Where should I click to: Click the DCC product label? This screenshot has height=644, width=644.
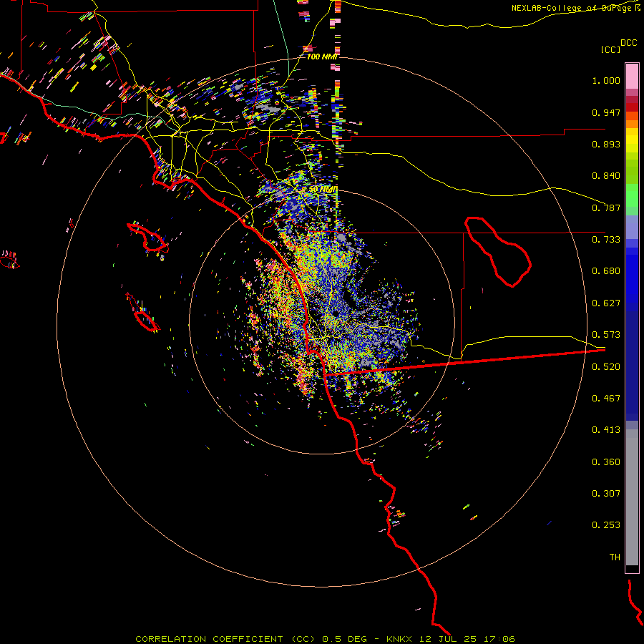pyautogui.click(x=628, y=43)
